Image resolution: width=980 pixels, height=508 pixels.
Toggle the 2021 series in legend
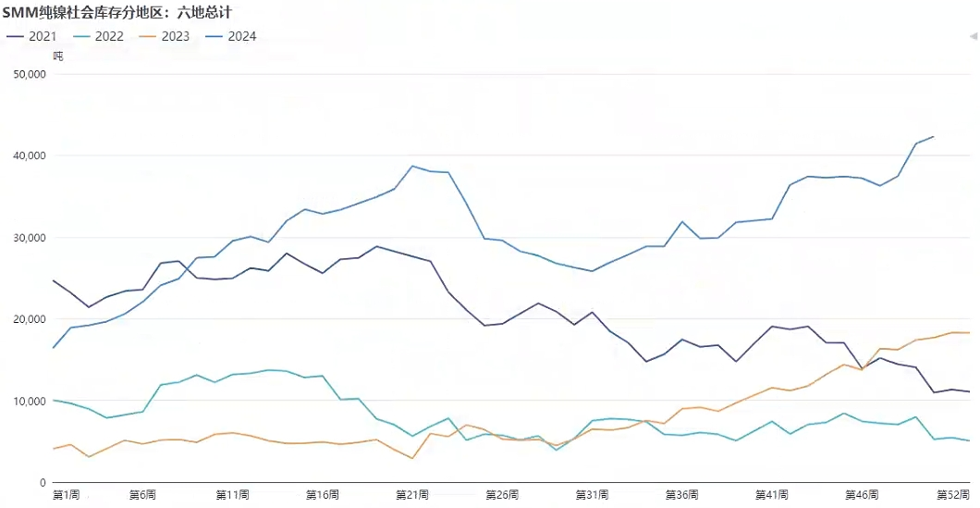(x=42, y=36)
